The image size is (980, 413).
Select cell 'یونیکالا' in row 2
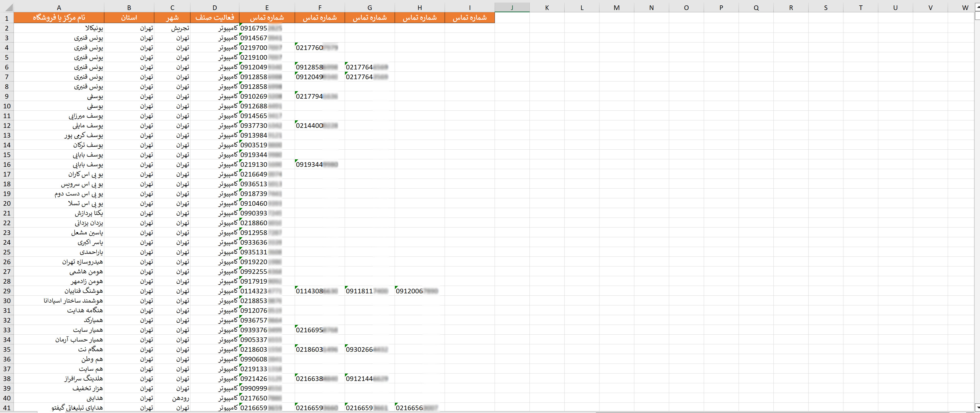click(59, 28)
